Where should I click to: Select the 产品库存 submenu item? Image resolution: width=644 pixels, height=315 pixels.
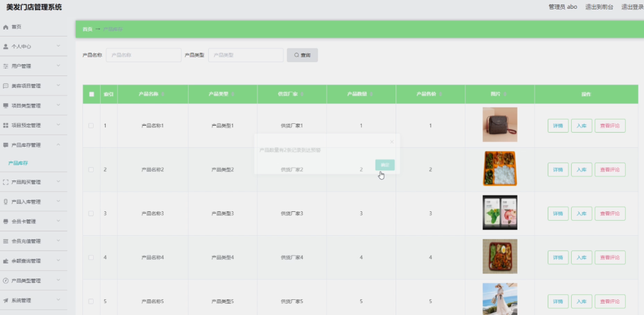click(18, 163)
